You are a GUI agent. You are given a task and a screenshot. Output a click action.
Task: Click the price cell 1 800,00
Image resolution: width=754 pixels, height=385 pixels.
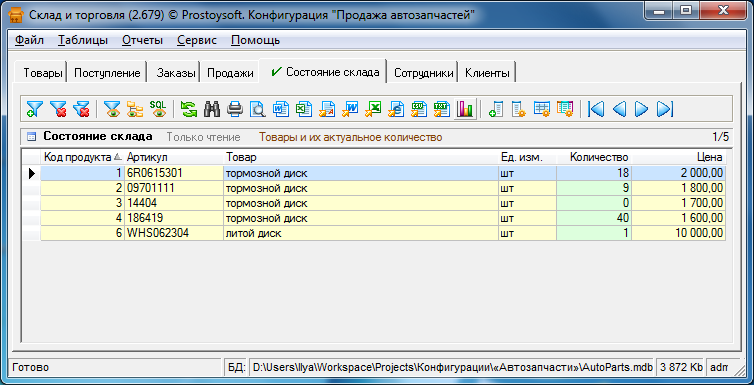coord(679,188)
